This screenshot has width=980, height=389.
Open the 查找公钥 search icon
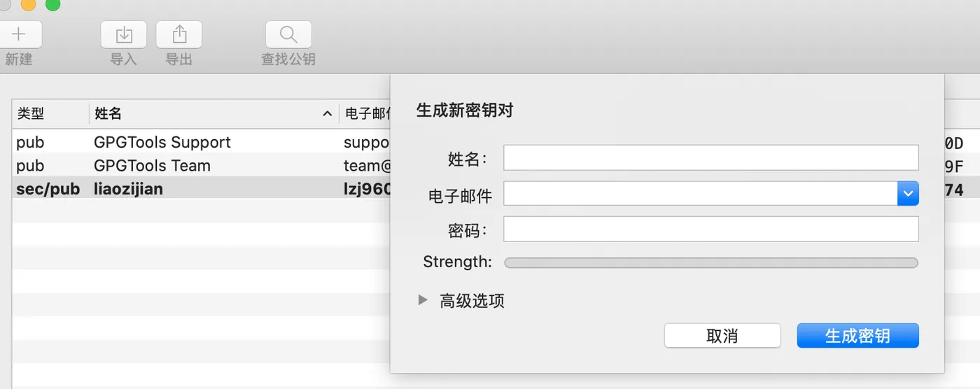click(288, 34)
